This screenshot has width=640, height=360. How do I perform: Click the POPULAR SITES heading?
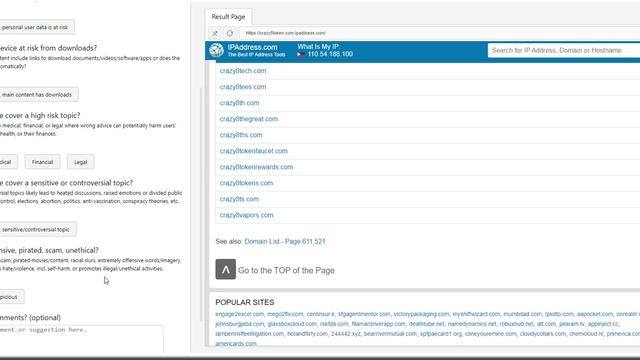click(244, 302)
